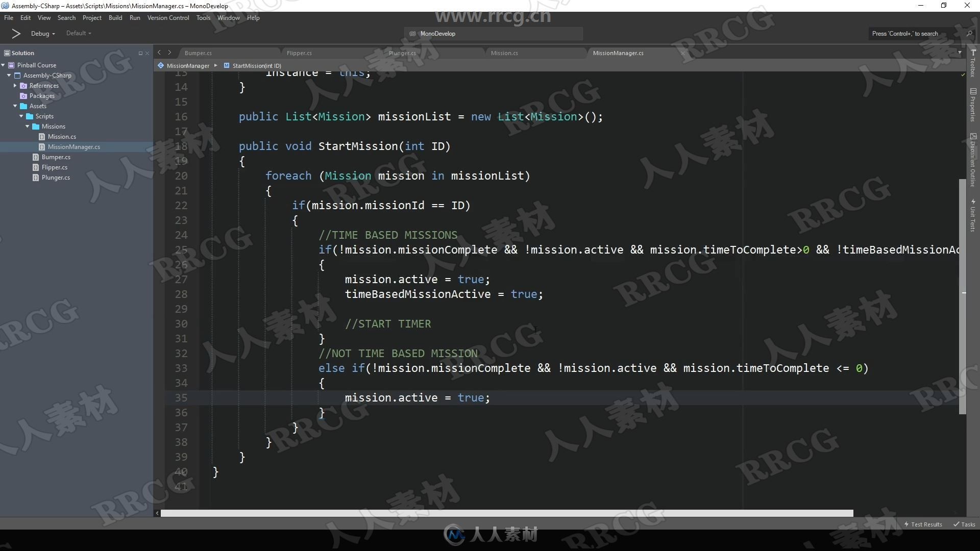The image size is (980, 551).
Task: Open the Document Outline side panel
Action: point(973,160)
